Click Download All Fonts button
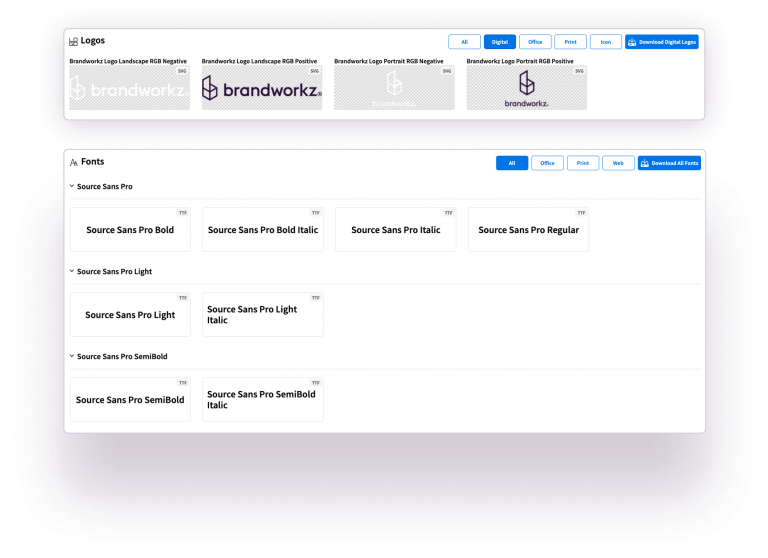This screenshot has width=768, height=558. [669, 163]
